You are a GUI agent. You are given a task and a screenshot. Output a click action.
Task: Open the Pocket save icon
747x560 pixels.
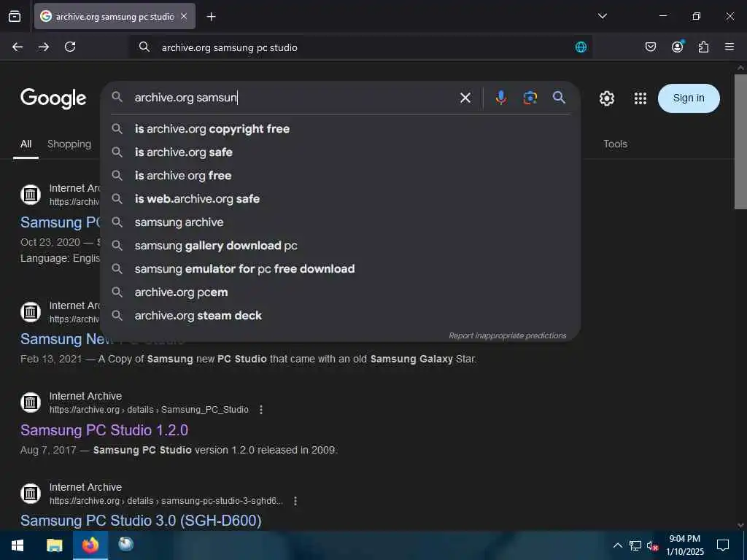click(650, 47)
